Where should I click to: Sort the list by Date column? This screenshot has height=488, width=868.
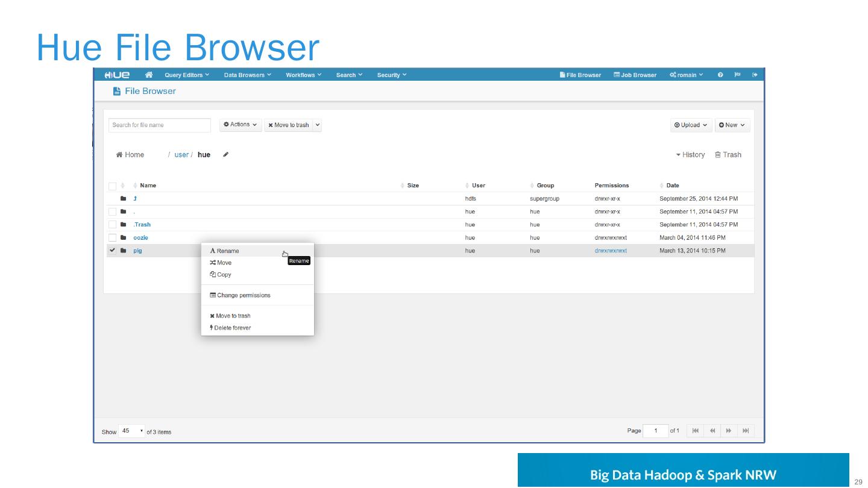673,186
